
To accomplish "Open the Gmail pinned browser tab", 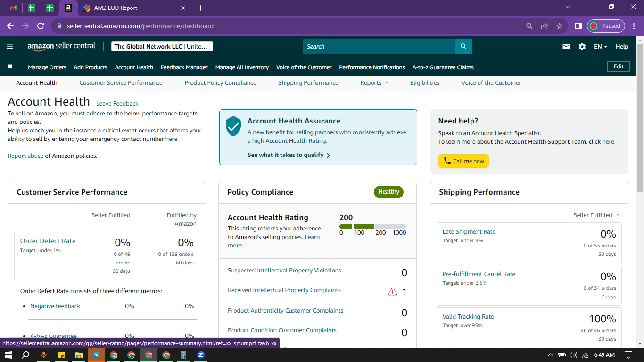I will (13, 8).
